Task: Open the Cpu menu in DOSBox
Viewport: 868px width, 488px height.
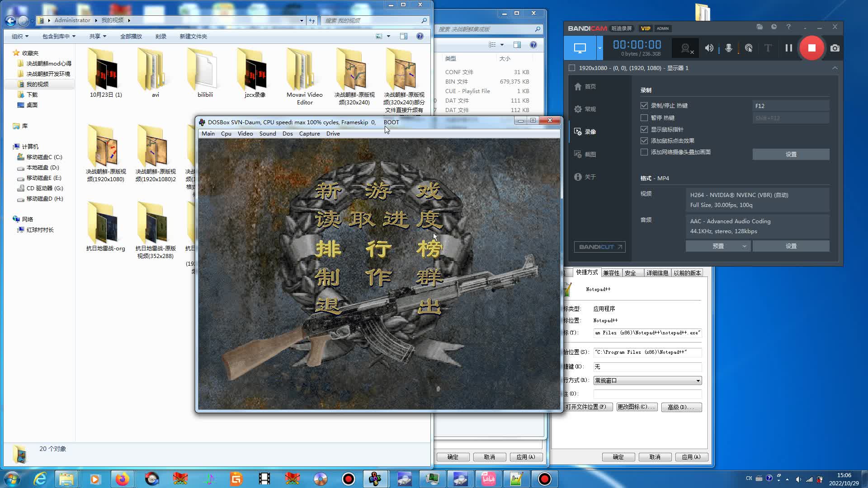Action: (x=226, y=134)
